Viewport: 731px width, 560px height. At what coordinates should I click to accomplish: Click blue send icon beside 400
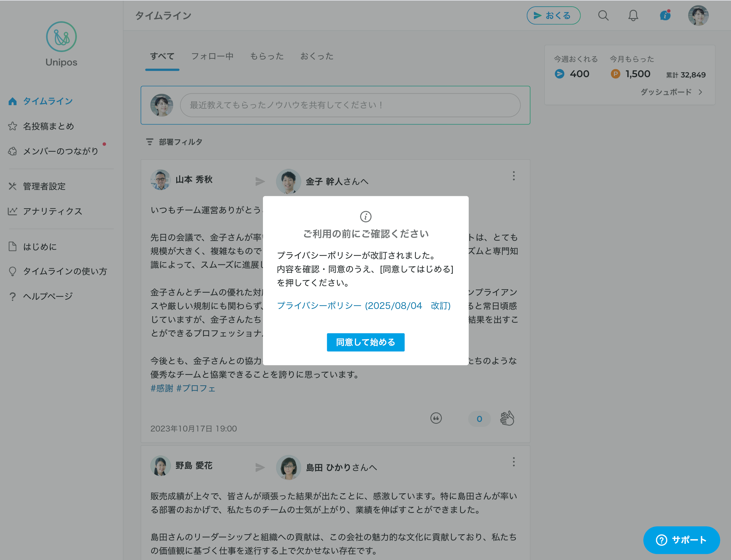coord(559,74)
